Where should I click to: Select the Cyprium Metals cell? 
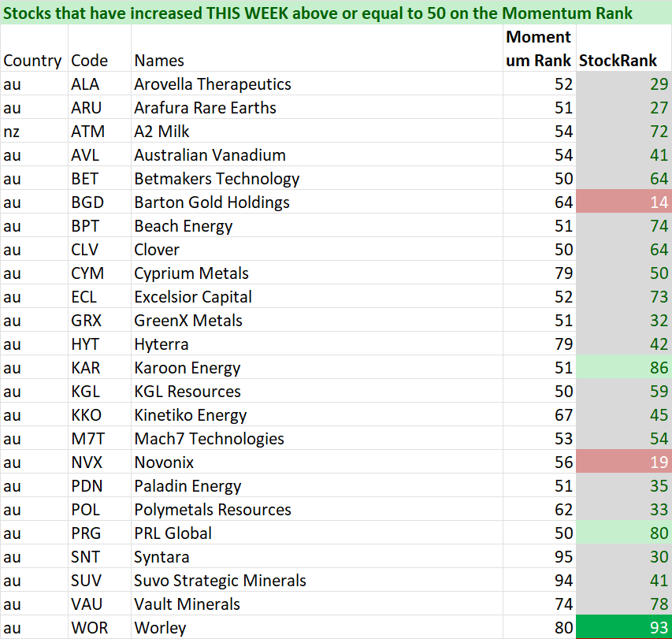point(317,273)
